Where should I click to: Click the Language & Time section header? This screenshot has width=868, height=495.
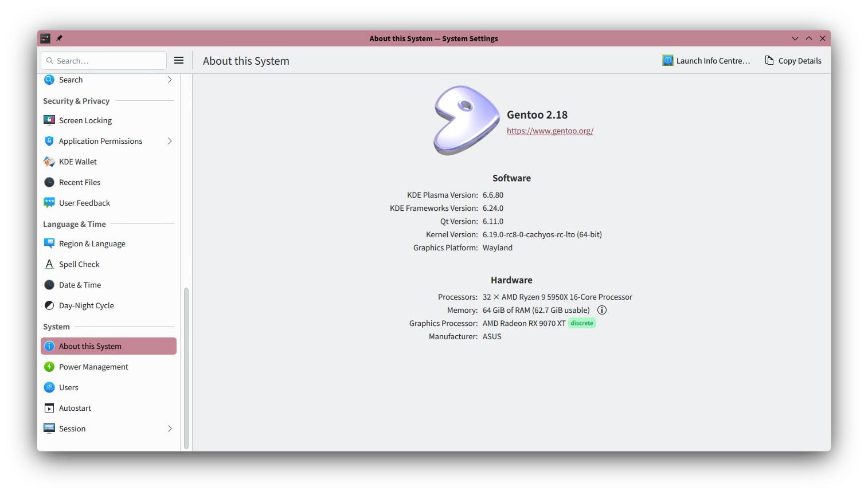75,224
